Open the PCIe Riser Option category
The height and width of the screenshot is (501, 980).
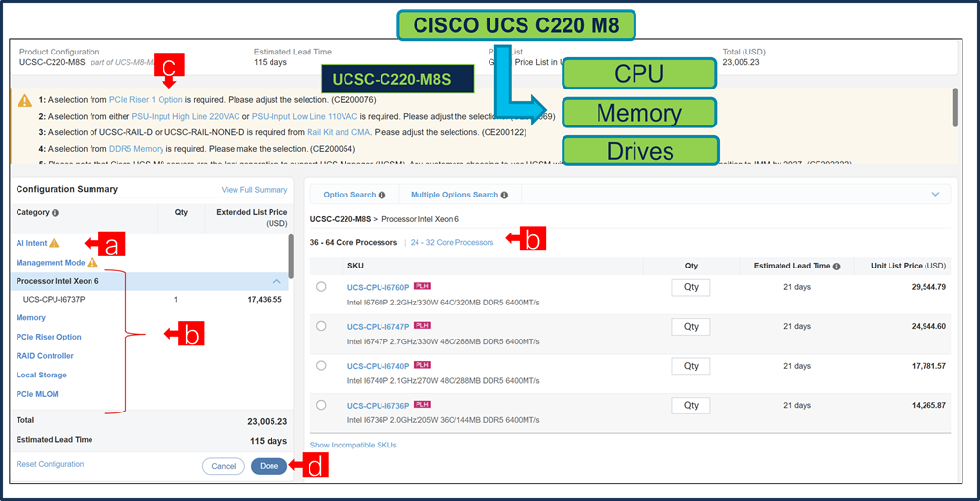[x=49, y=337]
